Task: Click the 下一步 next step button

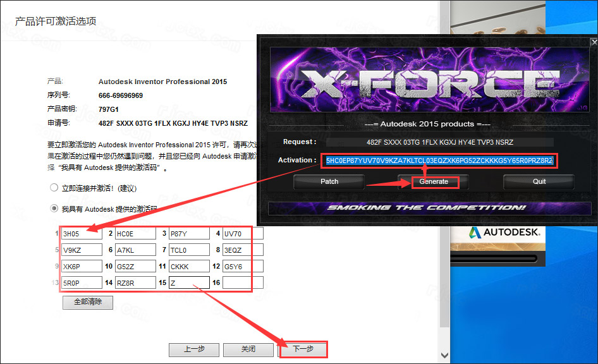Action: point(303,349)
